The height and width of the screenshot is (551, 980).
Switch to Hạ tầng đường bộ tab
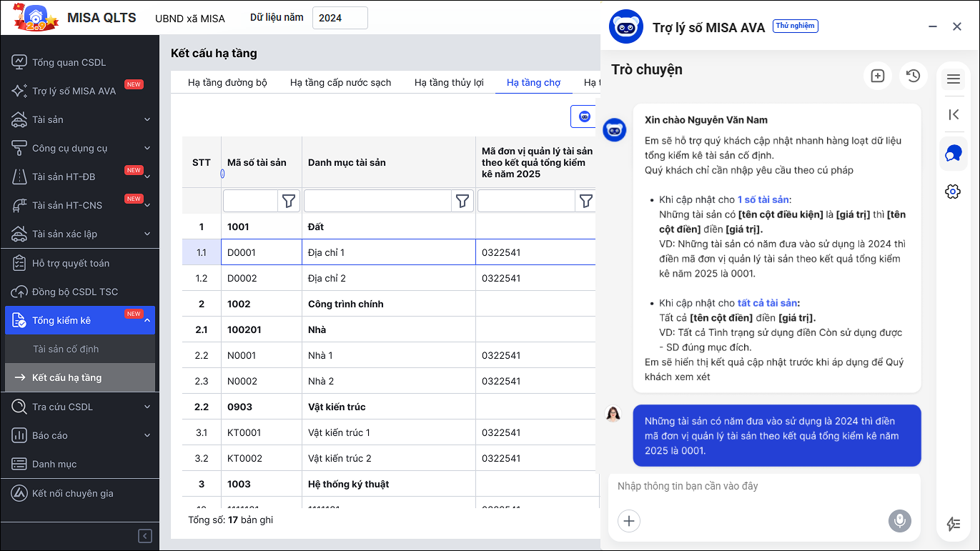coord(227,82)
